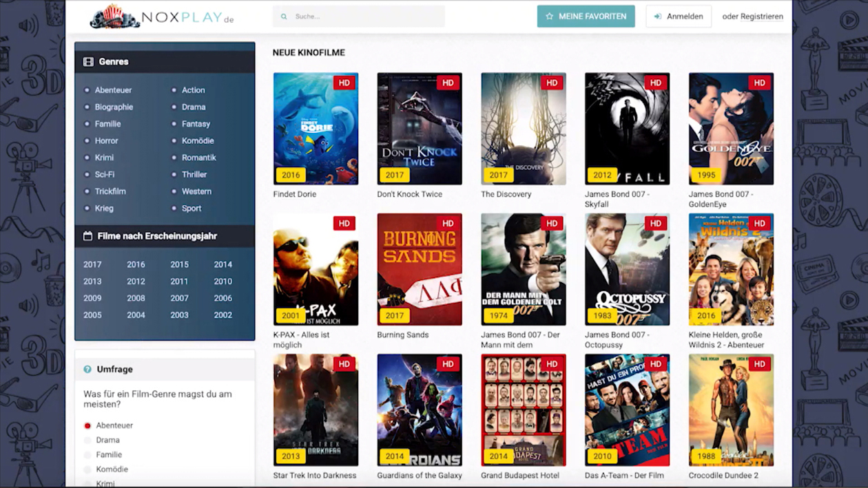Open the Thriller genre
This screenshot has width=868, height=488.
tap(194, 175)
